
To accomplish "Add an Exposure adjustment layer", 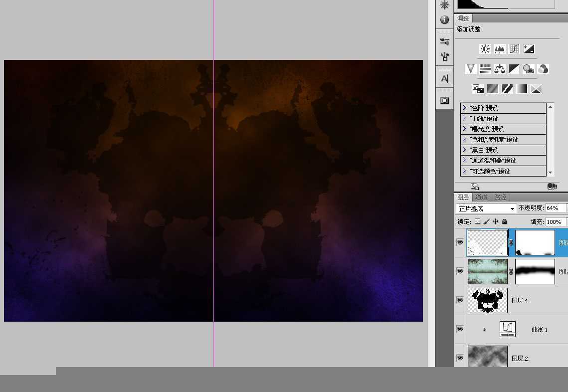I will pyautogui.click(x=529, y=49).
